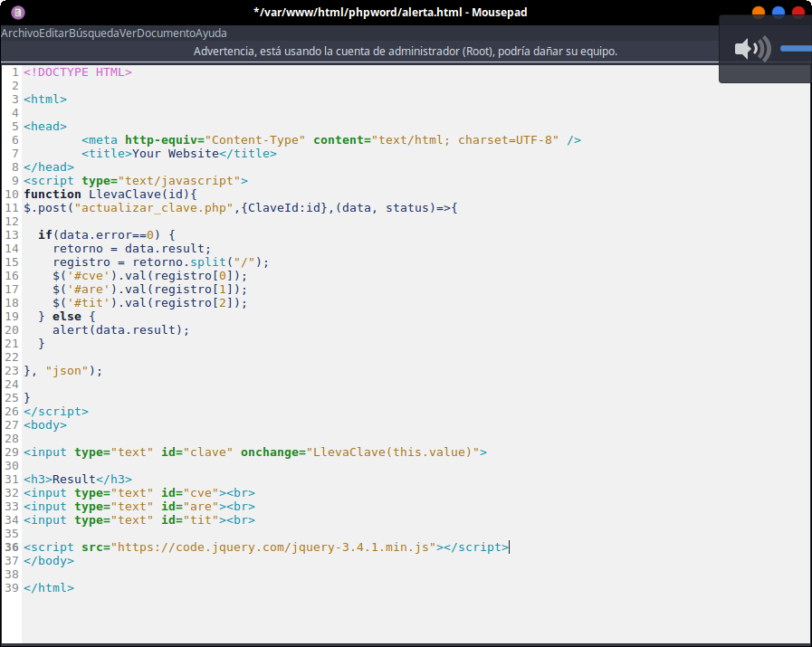Click the id="clave" attribute on line 29
The image size is (812, 647).
(197, 452)
